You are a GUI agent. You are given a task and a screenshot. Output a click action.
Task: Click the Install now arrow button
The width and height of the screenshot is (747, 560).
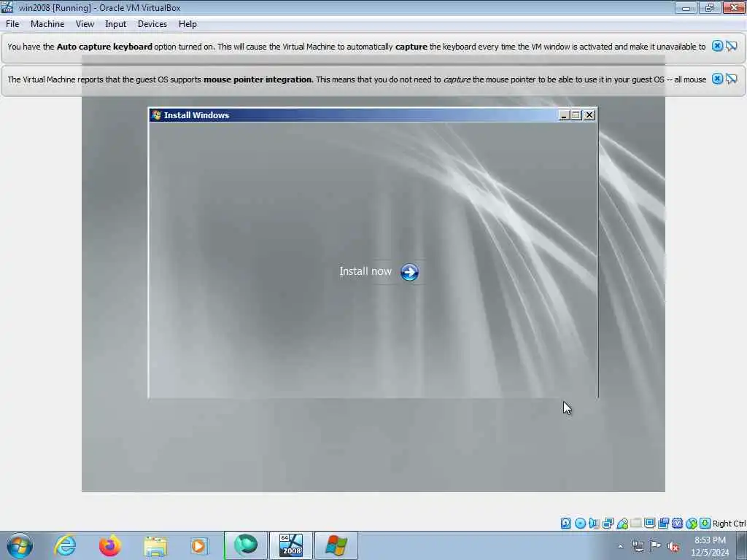tap(409, 272)
